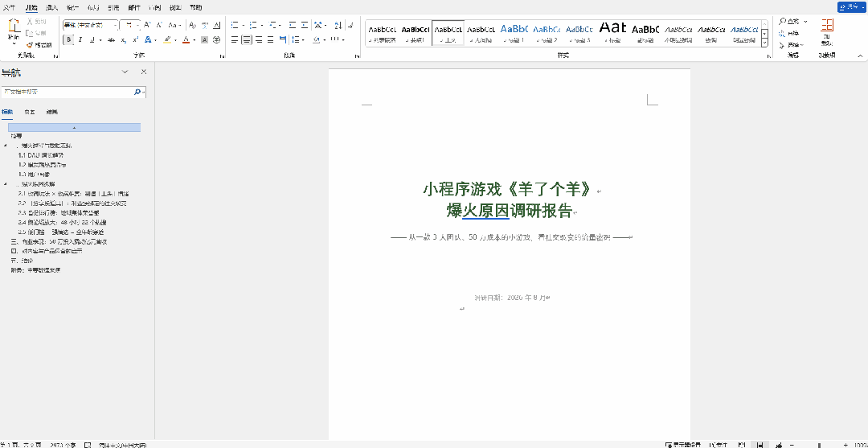
Task: Click the Paste clipboard icon
Action: 14,27
